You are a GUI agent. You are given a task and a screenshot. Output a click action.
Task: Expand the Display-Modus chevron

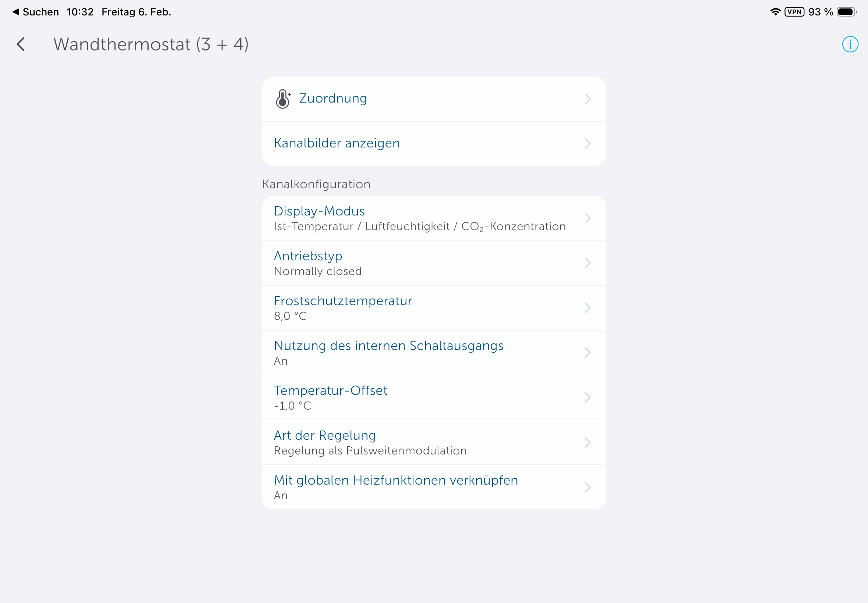coord(587,218)
